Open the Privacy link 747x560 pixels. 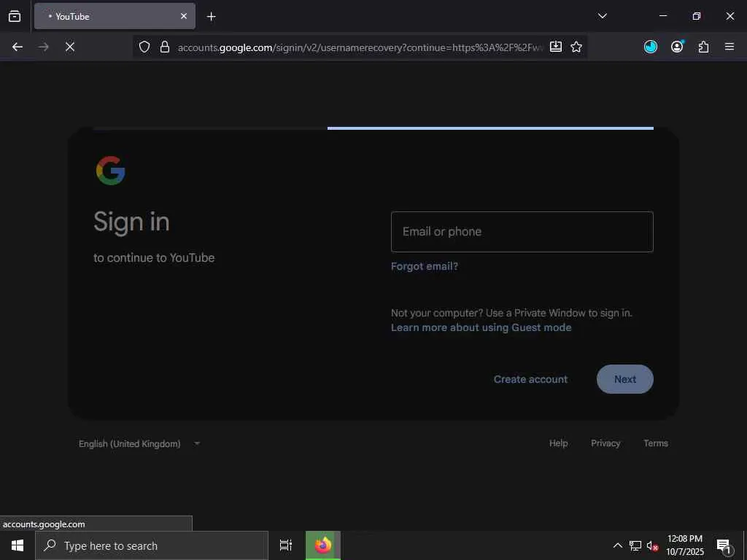605,443
